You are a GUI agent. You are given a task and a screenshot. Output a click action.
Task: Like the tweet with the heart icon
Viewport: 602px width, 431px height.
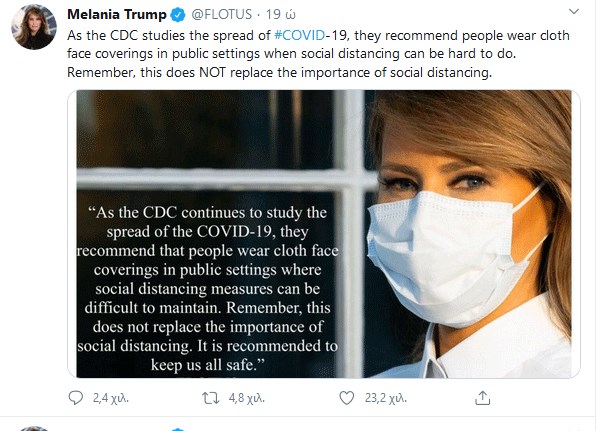tap(346, 398)
